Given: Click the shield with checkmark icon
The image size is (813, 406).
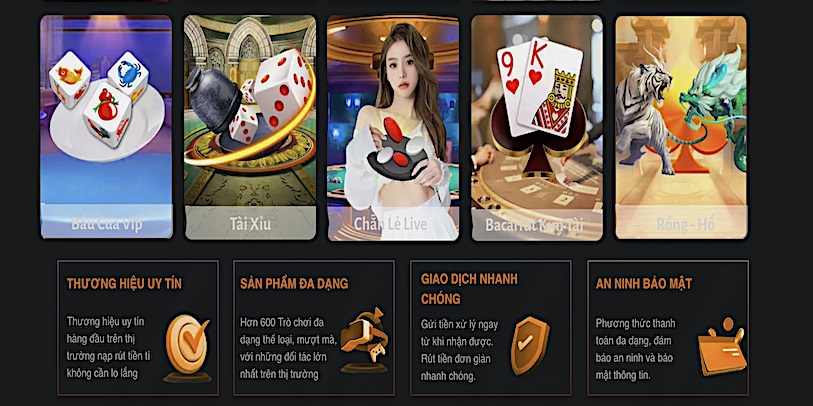Looking at the screenshot, I should pyautogui.click(x=529, y=346).
